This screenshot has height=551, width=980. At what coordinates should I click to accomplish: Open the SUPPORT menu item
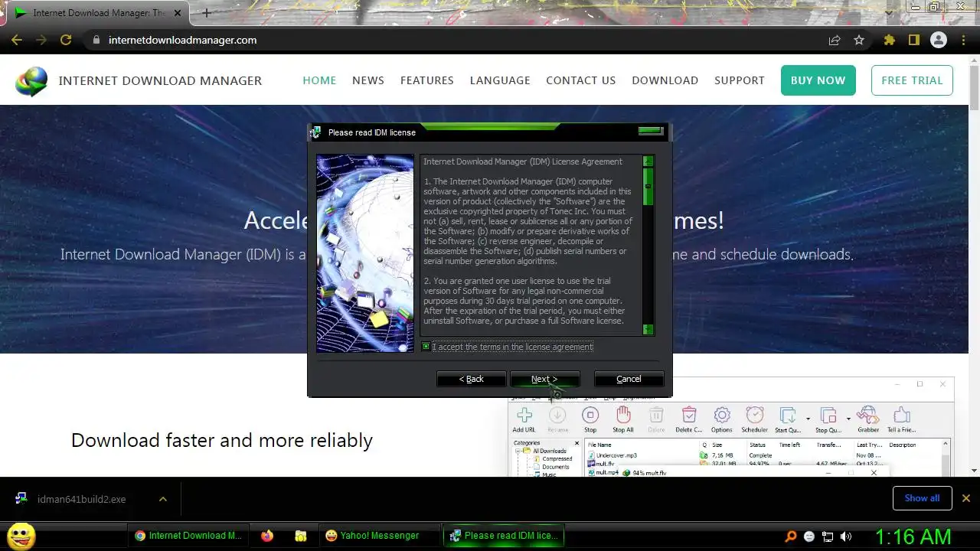(740, 80)
